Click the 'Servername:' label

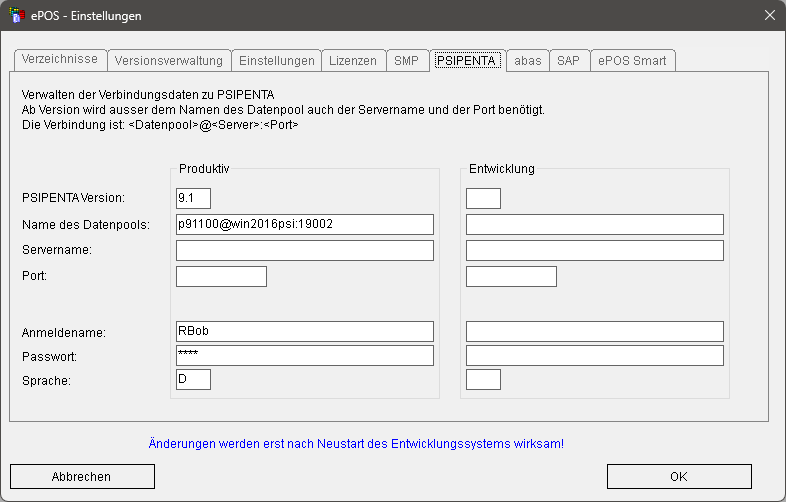pos(57,250)
